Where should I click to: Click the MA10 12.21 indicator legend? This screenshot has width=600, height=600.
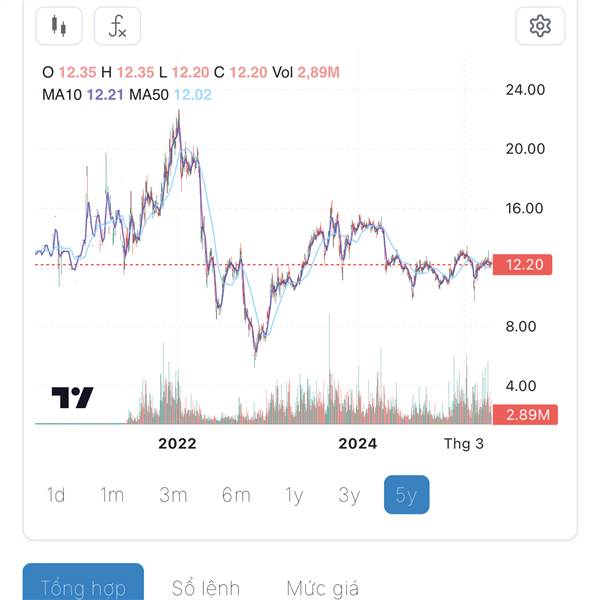(x=83, y=95)
